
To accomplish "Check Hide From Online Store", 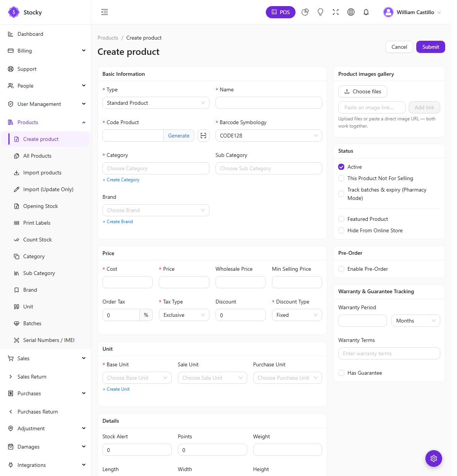I will pos(341,230).
